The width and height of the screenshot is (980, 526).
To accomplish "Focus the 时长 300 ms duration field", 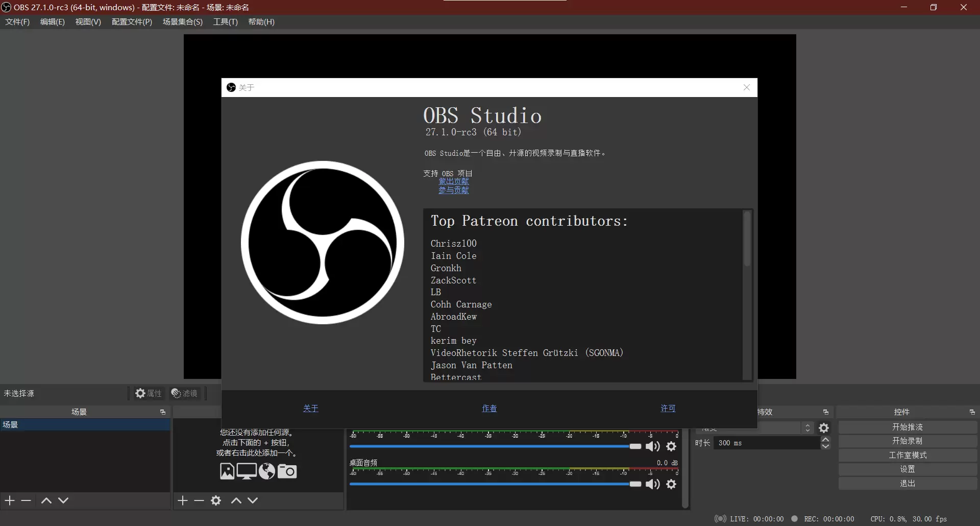I will pos(766,443).
